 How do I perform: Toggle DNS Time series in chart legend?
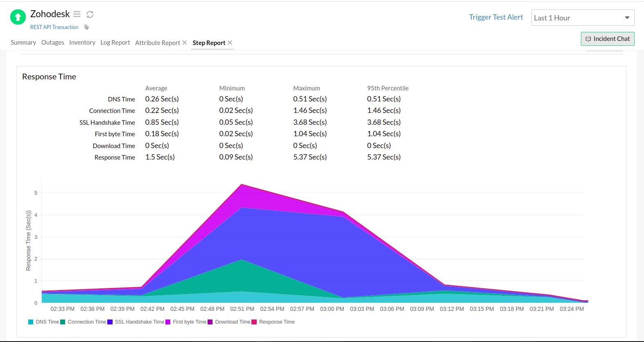44,322
